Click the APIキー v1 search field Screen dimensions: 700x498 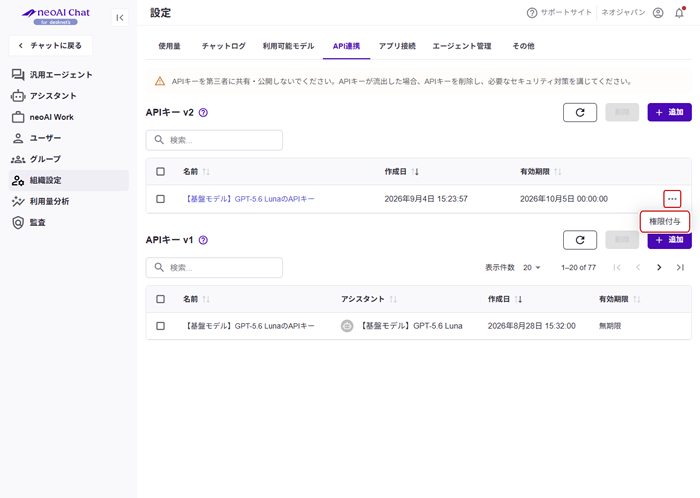(214, 268)
